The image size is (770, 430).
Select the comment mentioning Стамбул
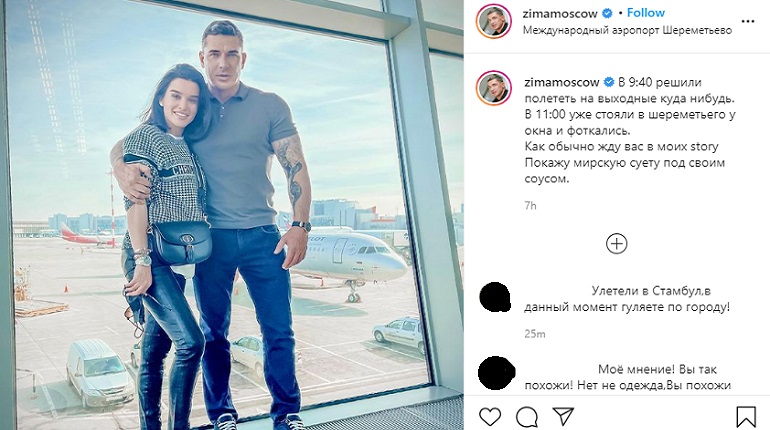click(x=627, y=299)
